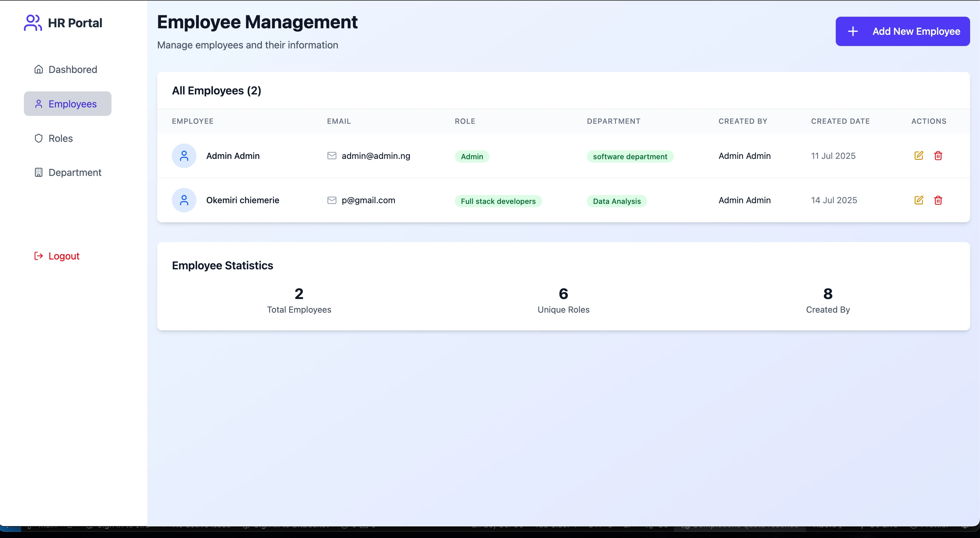
Task: Select the Dashbored home icon
Action: pyautogui.click(x=39, y=69)
